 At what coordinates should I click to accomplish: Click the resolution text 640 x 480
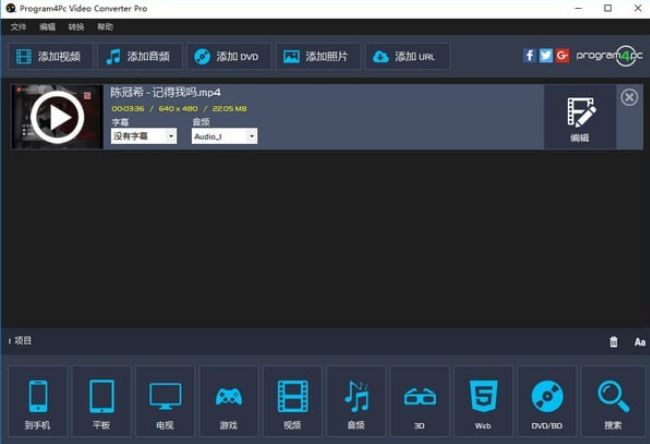click(x=178, y=109)
